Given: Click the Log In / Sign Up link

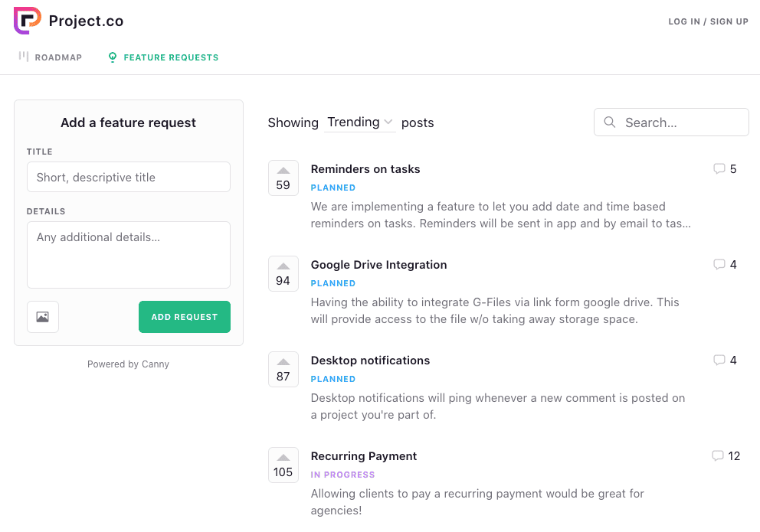Looking at the screenshot, I should coord(708,21).
